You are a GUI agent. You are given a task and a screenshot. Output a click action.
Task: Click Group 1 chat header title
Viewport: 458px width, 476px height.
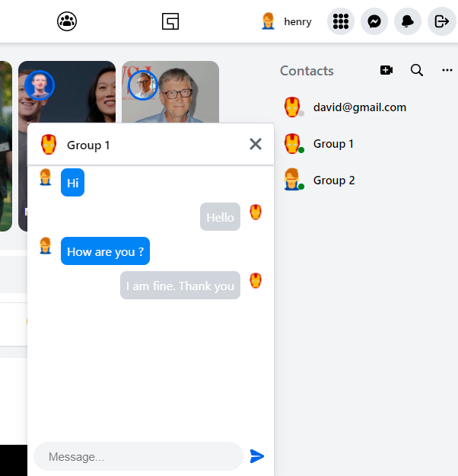point(88,145)
